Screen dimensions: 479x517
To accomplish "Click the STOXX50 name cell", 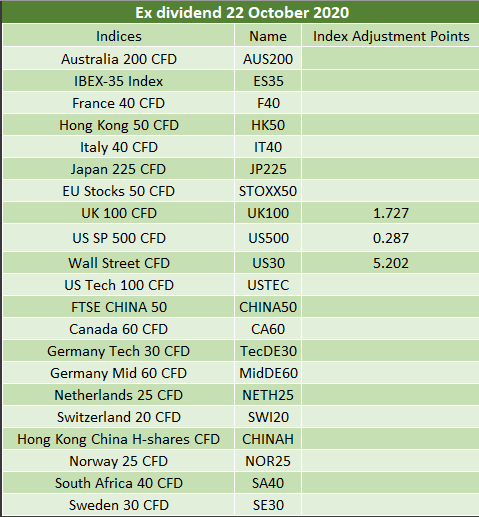I will click(268, 191).
